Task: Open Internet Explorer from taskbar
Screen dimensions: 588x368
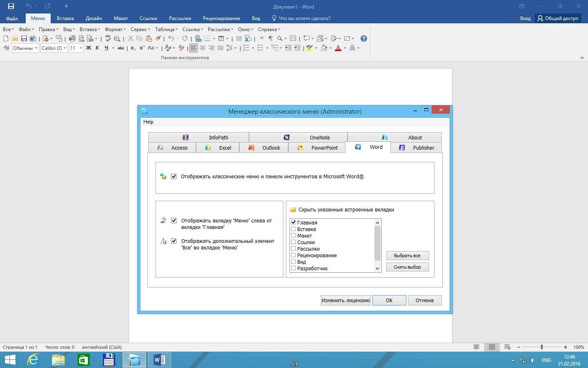Action: point(33,360)
